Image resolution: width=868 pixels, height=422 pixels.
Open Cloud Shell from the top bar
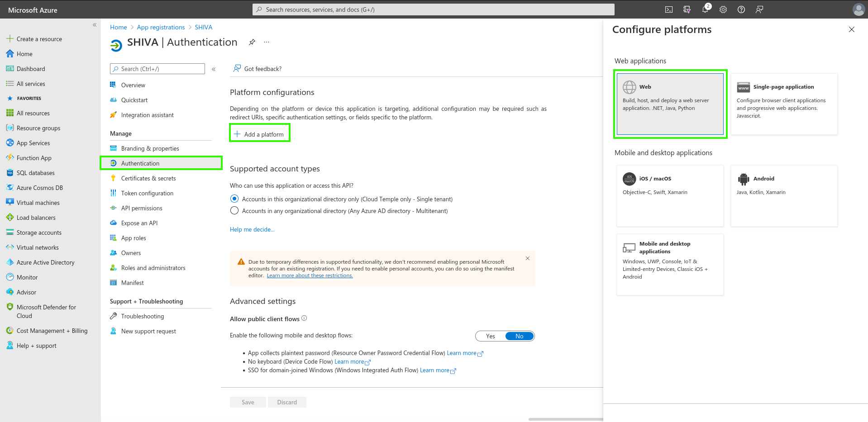click(668, 9)
